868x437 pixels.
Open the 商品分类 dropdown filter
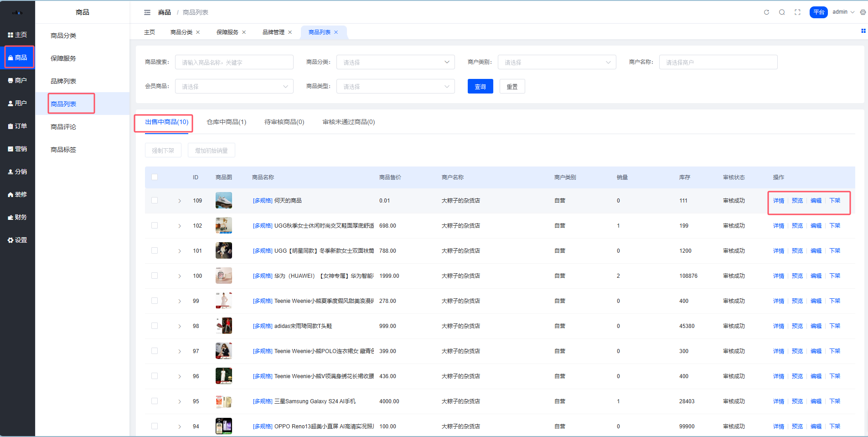[395, 62]
